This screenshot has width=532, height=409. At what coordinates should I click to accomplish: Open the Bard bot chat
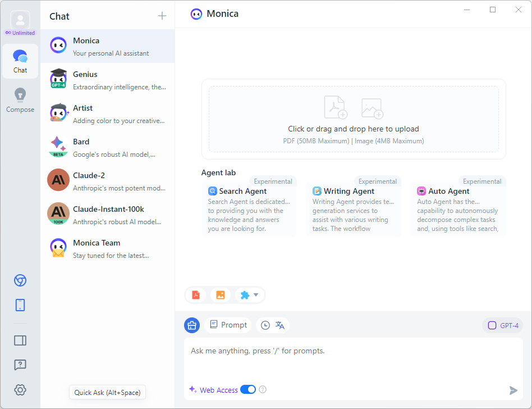[x=108, y=147]
